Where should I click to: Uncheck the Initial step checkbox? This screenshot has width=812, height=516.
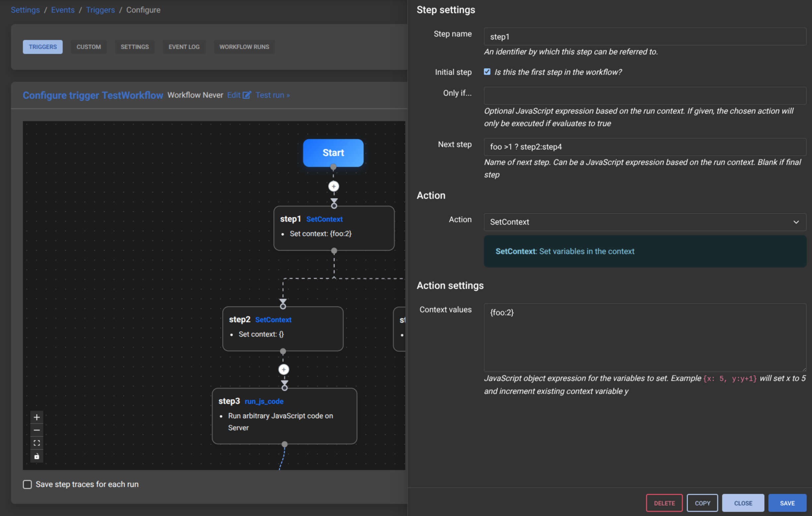[487, 72]
